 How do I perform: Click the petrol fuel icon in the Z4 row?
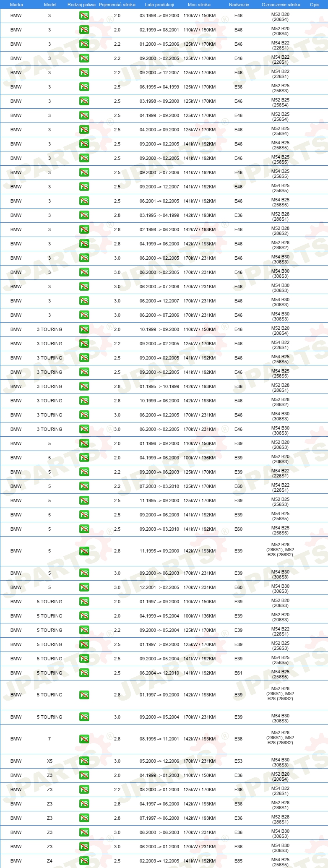click(x=84, y=861)
